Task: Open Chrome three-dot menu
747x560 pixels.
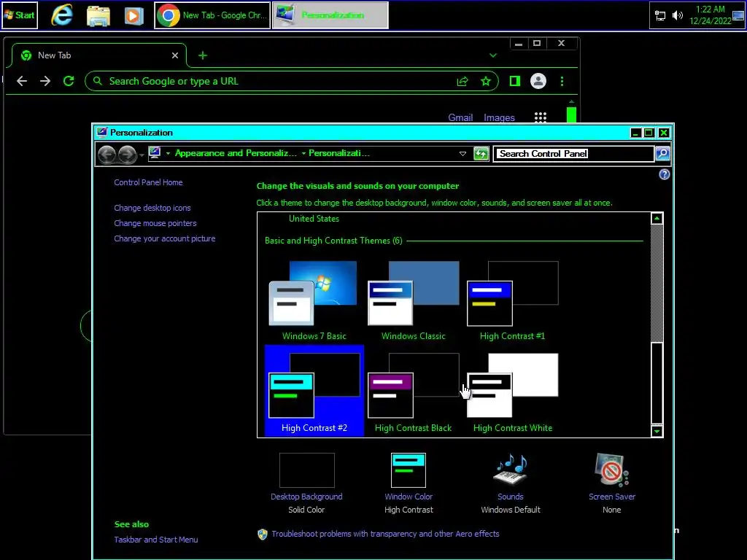Action: [562, 82]
